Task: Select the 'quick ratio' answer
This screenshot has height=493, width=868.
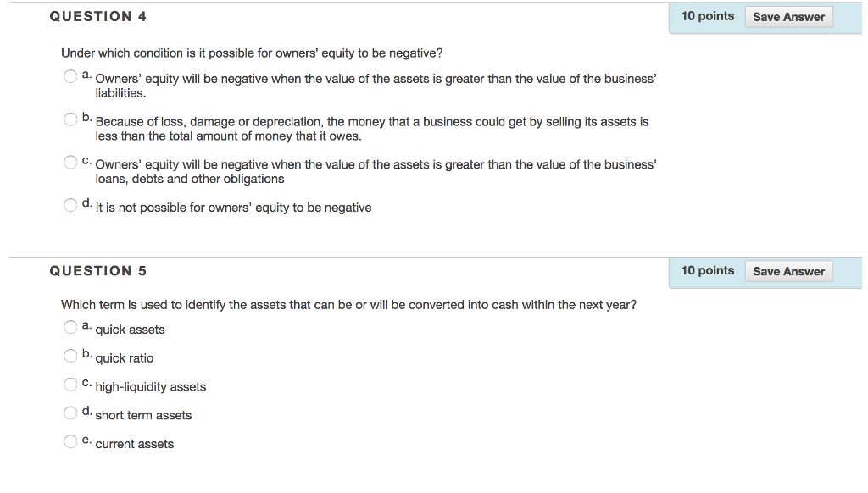Action: 70,355
